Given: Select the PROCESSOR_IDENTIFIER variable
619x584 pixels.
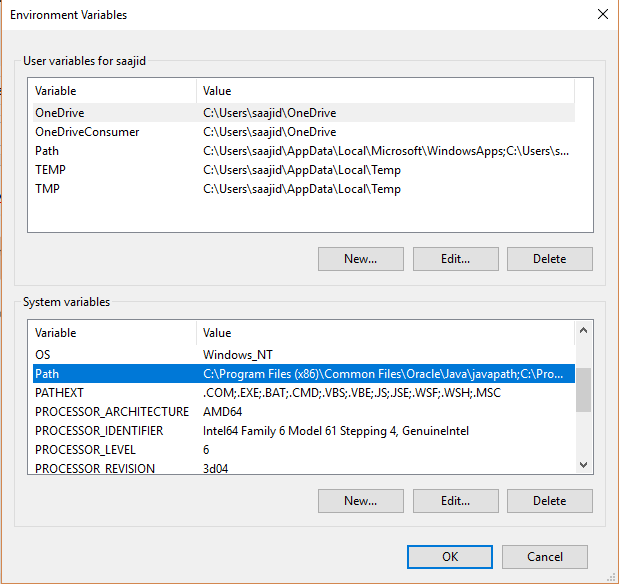Looking at the screenshot, I should pyautogui.click(x=304, y=430).
